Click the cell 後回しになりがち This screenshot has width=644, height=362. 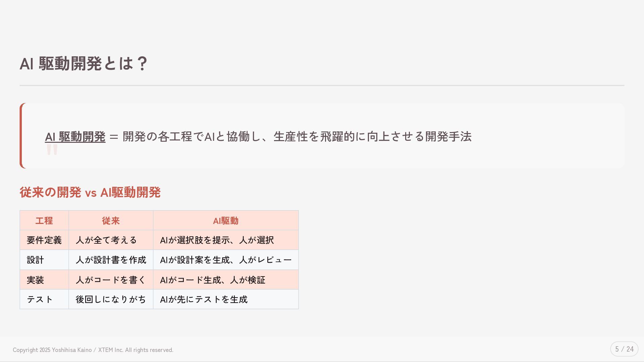click(111, 299)
